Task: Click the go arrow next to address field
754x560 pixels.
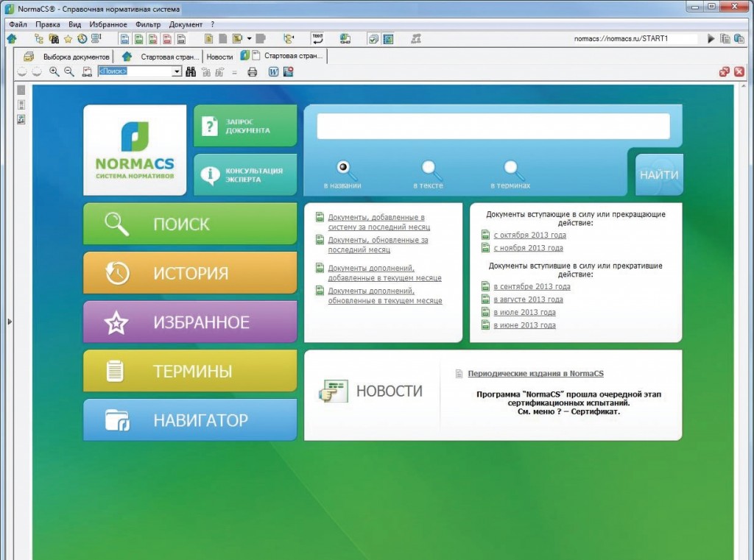Action: (711, 38)
